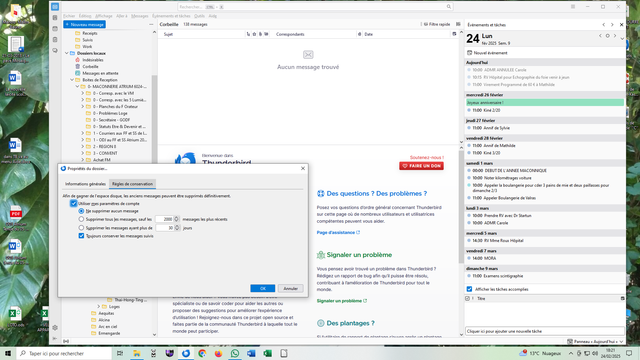Sort by starred column icon

(x=254, y=34)
